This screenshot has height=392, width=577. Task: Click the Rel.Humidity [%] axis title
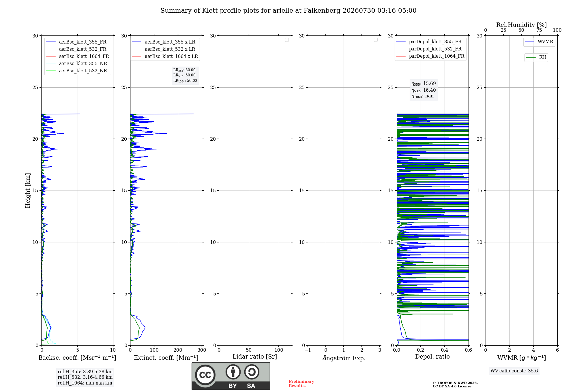pos(521,25)
